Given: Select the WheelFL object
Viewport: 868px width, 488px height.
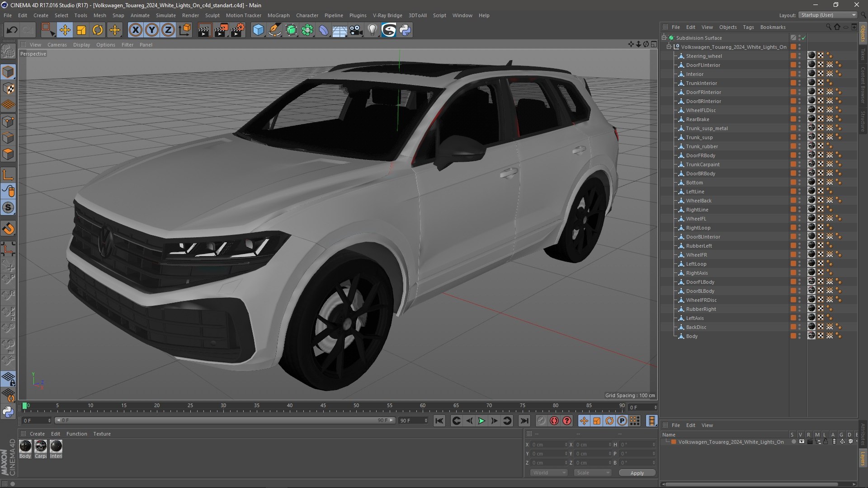Looking at the screenshot, I should coord(696,219).
